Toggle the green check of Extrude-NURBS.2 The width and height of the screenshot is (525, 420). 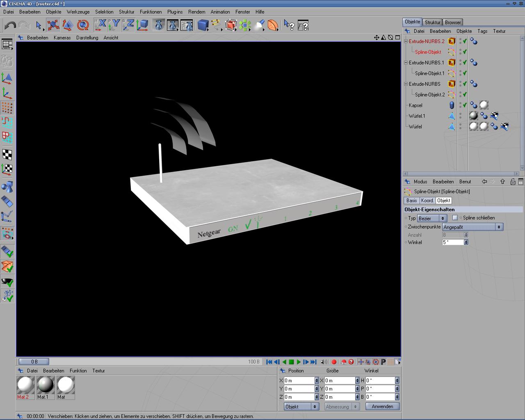click(x=465, y=41)
